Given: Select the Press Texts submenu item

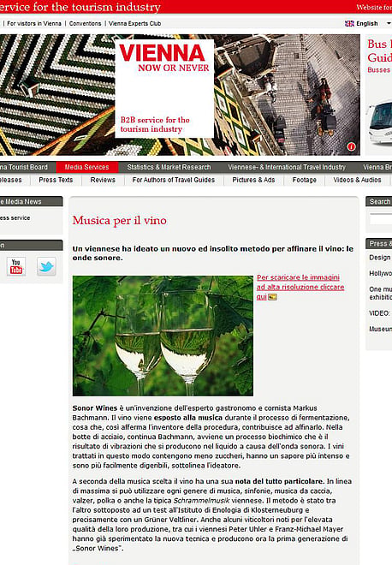Looking at the screenshot, I should (56, 180).
